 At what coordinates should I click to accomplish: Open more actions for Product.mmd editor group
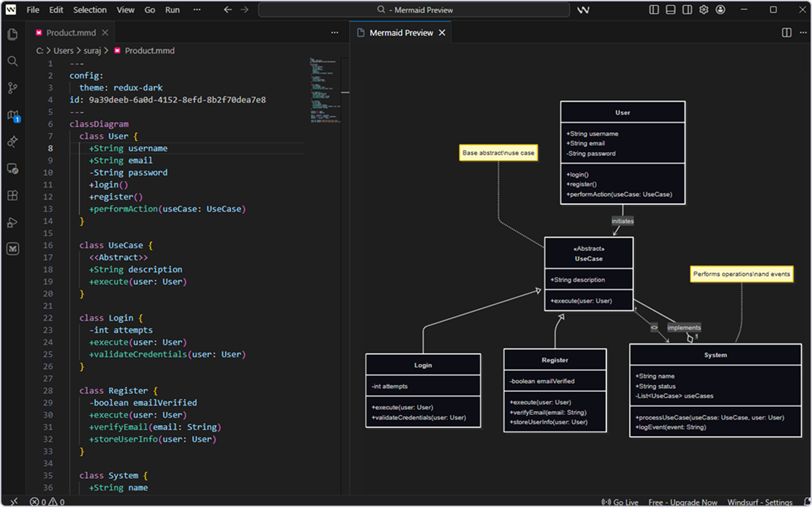tap(334, 33)
